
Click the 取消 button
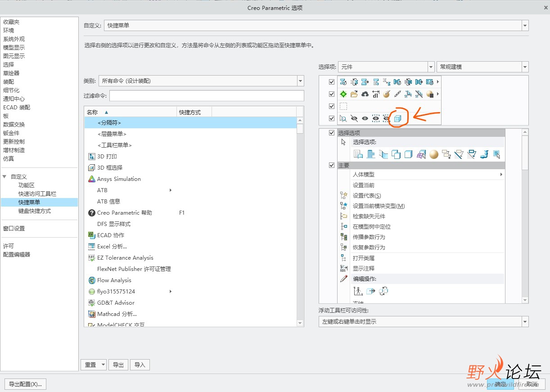[x=532, y=384]
